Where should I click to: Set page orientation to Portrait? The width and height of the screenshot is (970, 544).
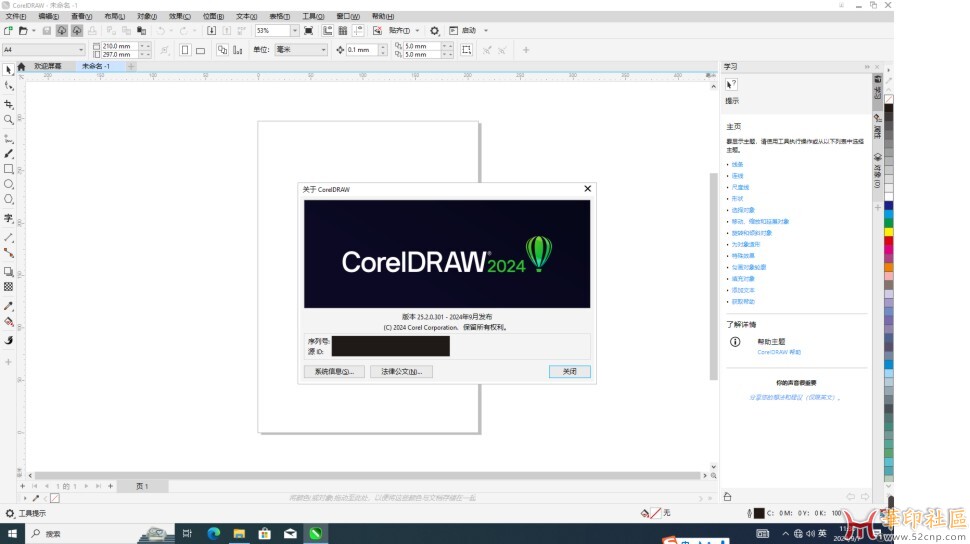click(184, 50)
